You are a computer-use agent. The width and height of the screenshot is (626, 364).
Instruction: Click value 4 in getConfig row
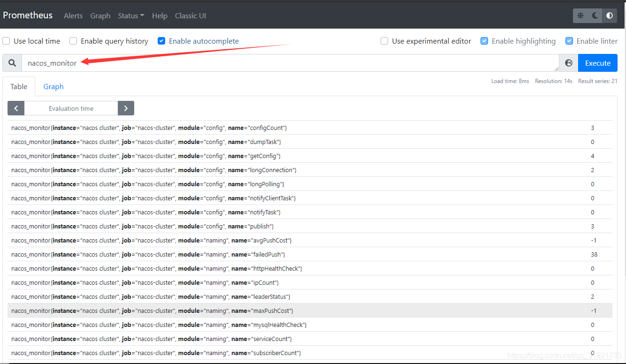click(x=593, y=156)
